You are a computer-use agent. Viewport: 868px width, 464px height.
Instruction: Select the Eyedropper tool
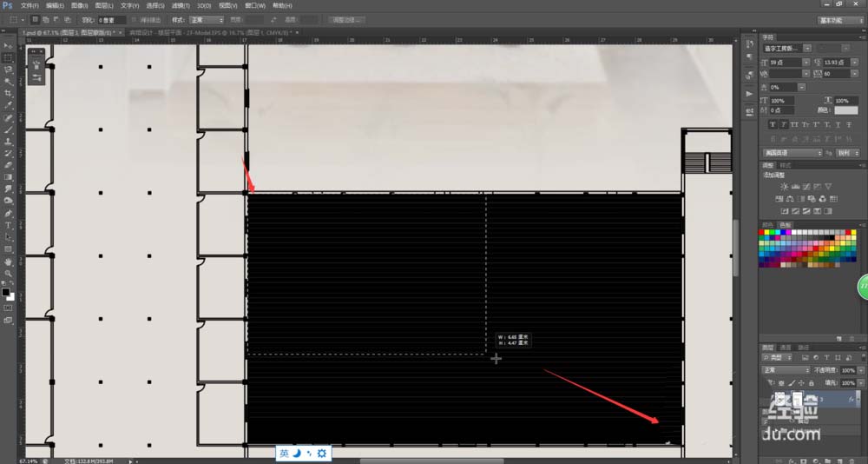tap(9, 105)
